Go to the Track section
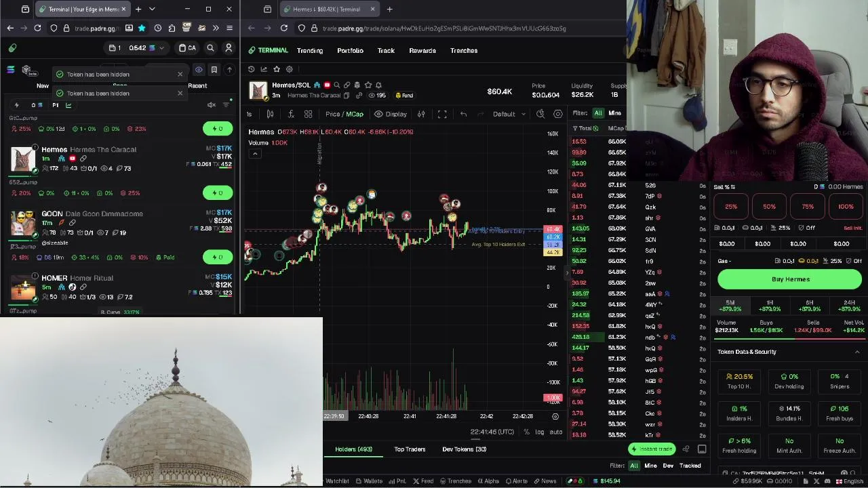 coord(386,50)
